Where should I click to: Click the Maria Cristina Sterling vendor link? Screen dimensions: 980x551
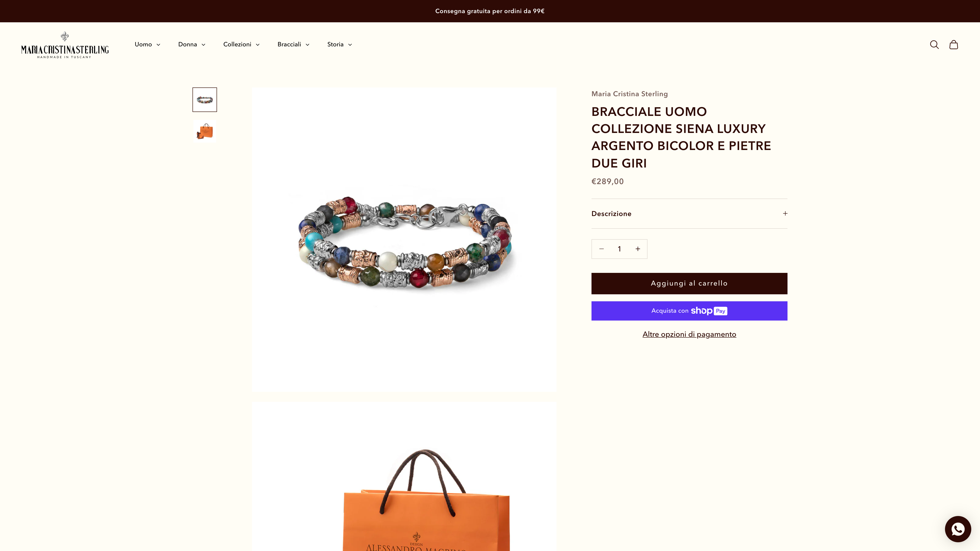[x=629, y=94]
